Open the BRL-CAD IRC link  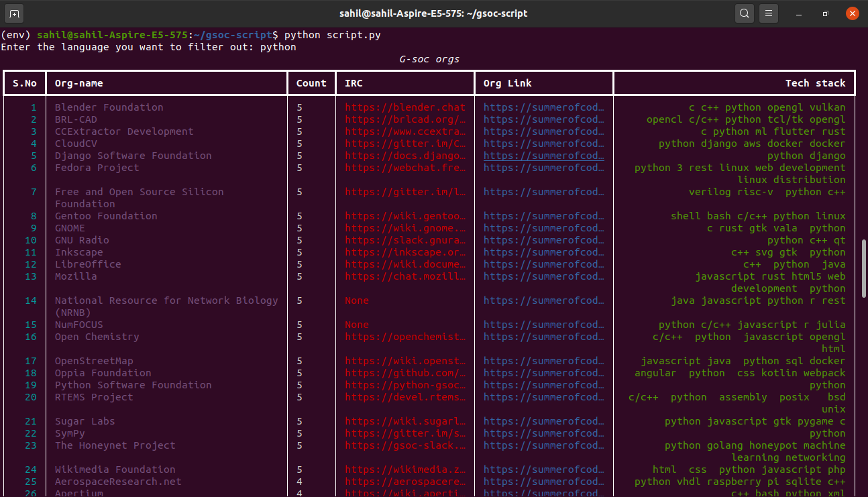tap(405, 119)
